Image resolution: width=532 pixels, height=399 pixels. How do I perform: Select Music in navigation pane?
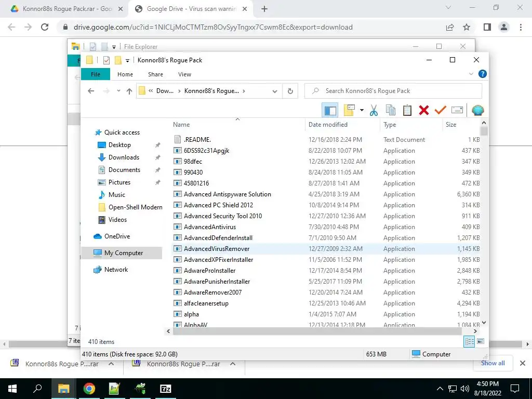(x=117, y=195)
